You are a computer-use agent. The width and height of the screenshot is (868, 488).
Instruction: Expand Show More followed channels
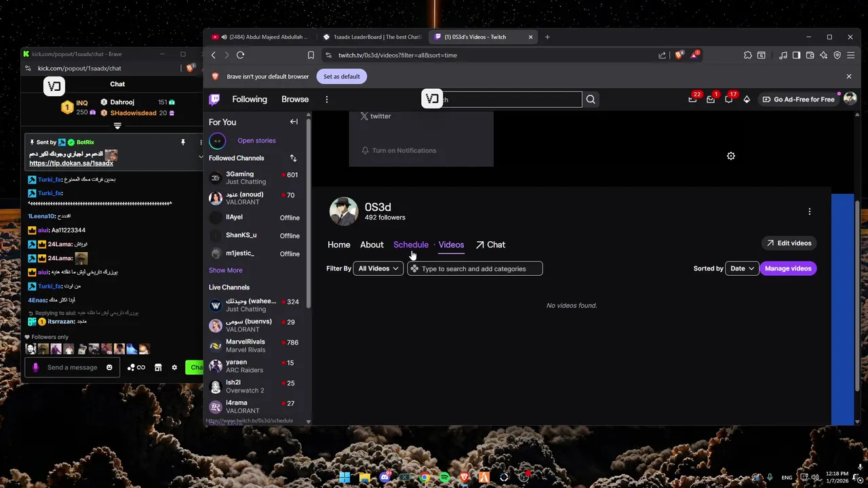click(225, 270)
